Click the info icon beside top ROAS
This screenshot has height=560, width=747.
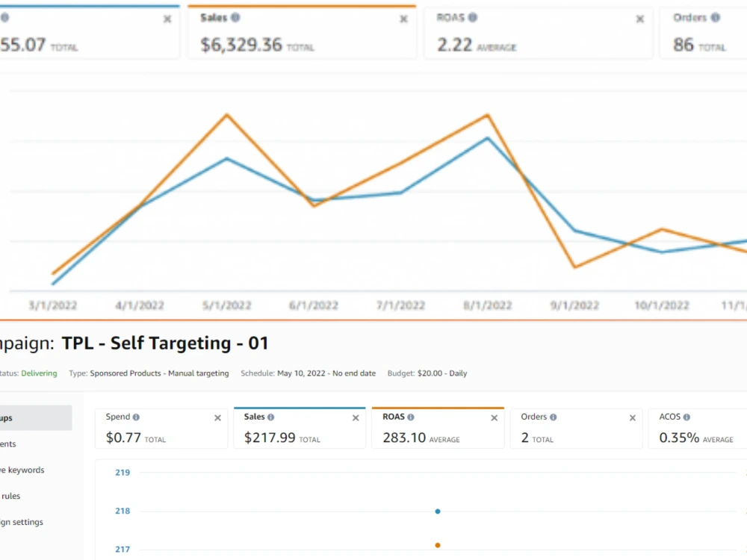coord(473,18)
